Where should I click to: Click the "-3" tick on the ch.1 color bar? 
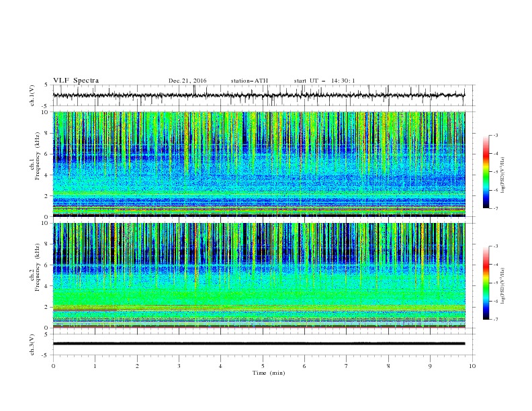click(495, 135)
